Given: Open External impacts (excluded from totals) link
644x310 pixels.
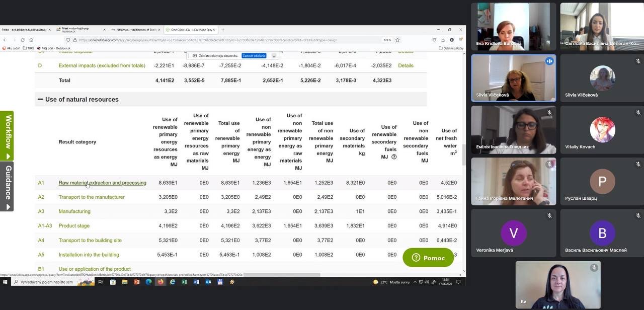Looking at the screenshot, I should (x=102, y=65).
